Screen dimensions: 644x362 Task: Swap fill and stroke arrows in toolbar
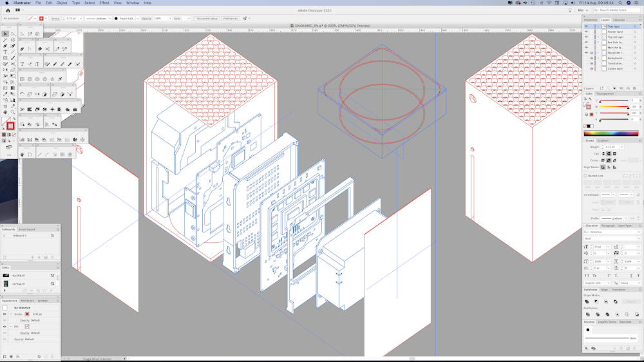click(14, 119)
